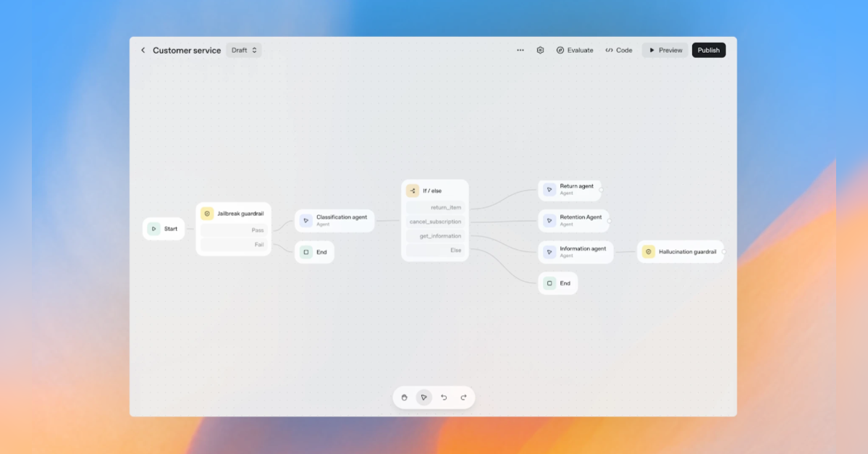Switch to the Code view
This screenshot has height=454, width=868.
[x=619, y=50]
